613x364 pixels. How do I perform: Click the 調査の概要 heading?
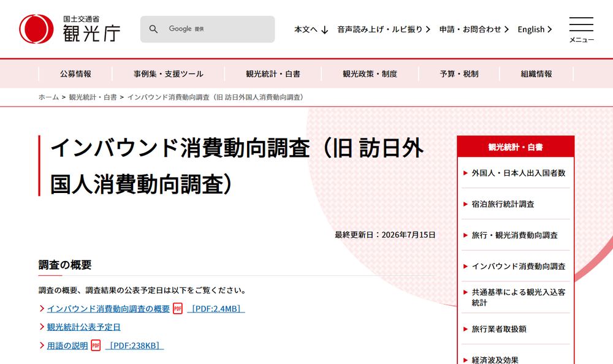coord(65,265)
